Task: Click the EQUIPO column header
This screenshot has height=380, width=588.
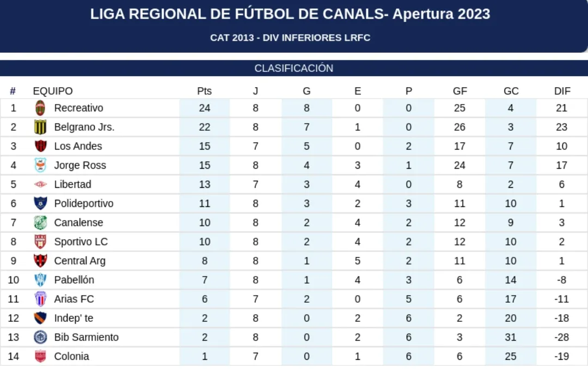Action: (53, 91)
